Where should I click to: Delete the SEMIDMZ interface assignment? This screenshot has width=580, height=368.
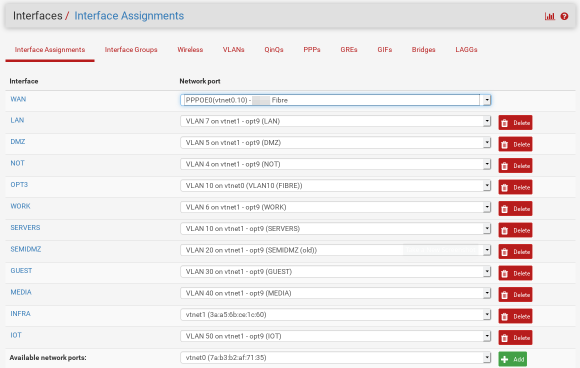pyautogui.click(x=515, y=251)
